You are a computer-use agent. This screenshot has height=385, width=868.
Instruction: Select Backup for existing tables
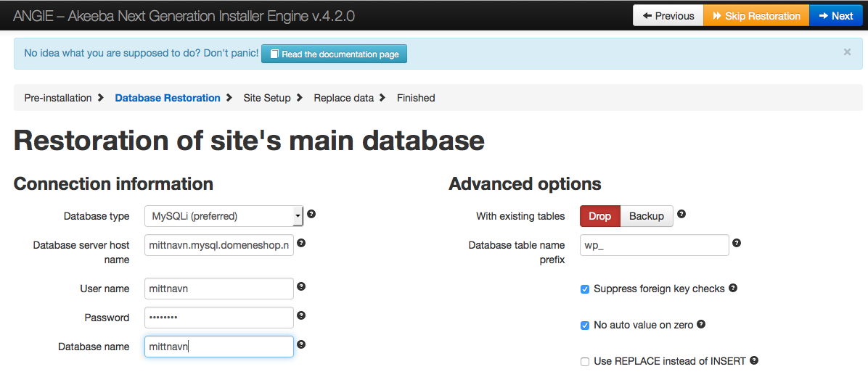pyautogui.click(x=647, y=216)
